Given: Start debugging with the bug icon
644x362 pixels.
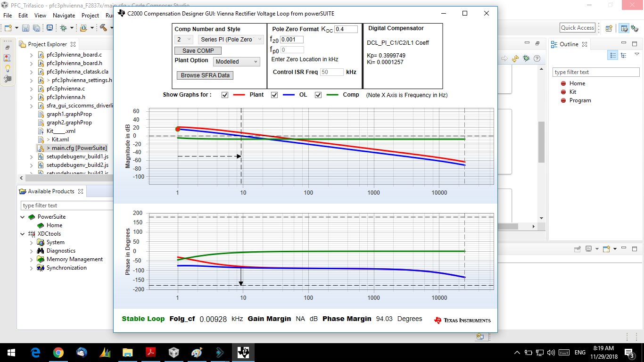Looking at the screenshot, I should click(x=64, y=28).
